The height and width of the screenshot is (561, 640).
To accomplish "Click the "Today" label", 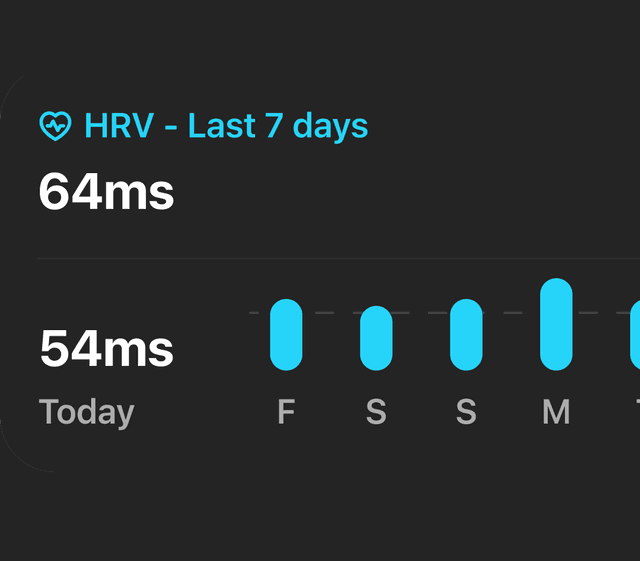I will pyautogui.click(x=86, y=412).
